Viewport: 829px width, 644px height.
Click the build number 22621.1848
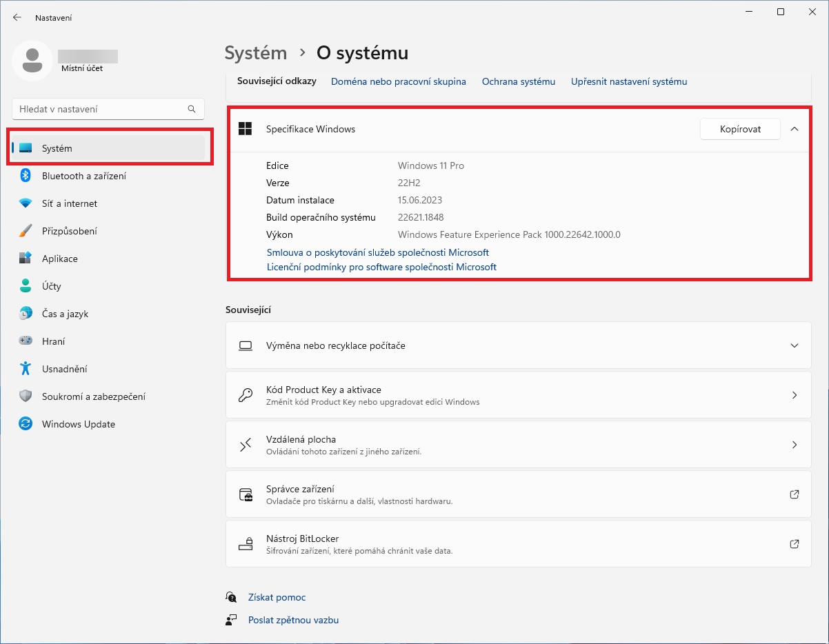(x=421, y=217)
